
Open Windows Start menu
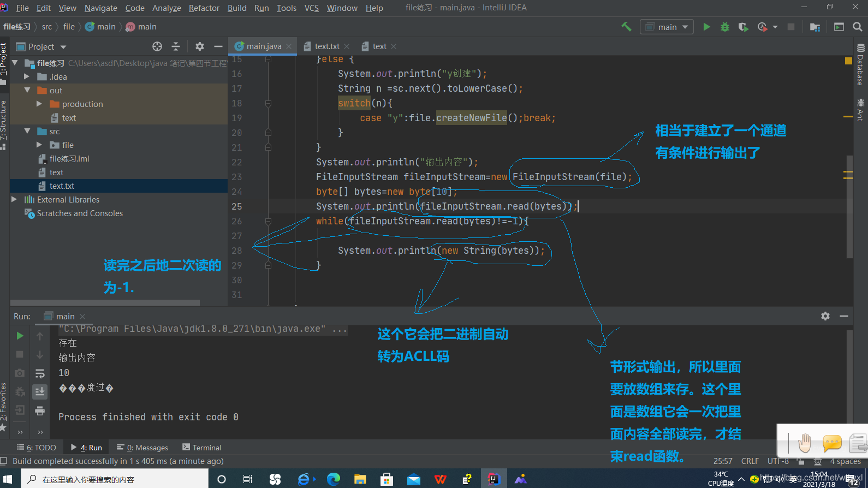point(8,479)
